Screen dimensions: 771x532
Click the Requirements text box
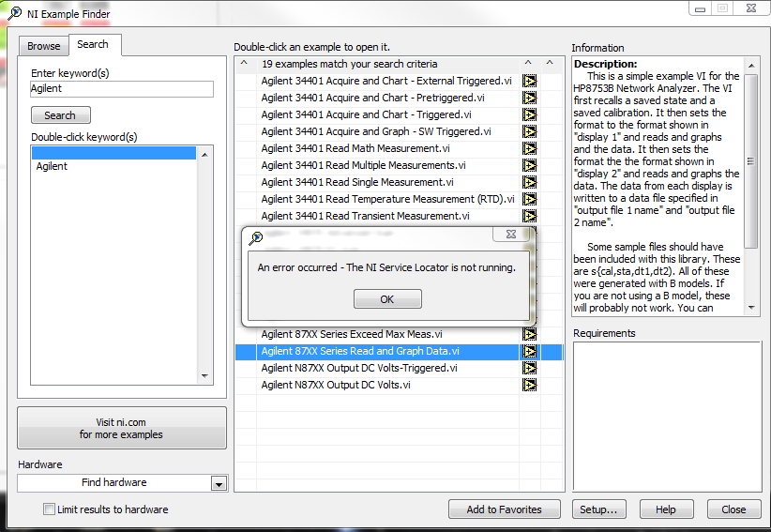(667, 416)
